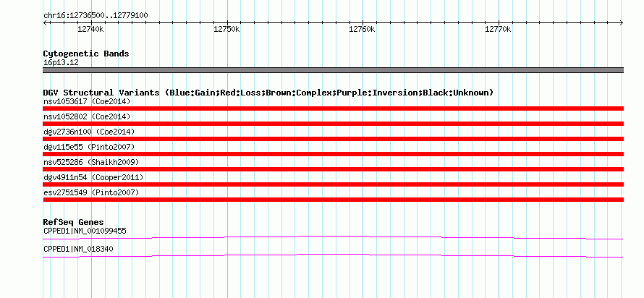Image resolution: width=644 pixels, height=298 pixels.
Task: Click the CPPED1|NM_018340 gene label
Action: 78,249
